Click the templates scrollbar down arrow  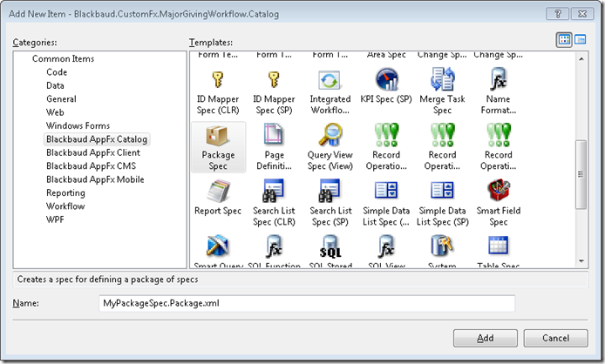[581, 261]
